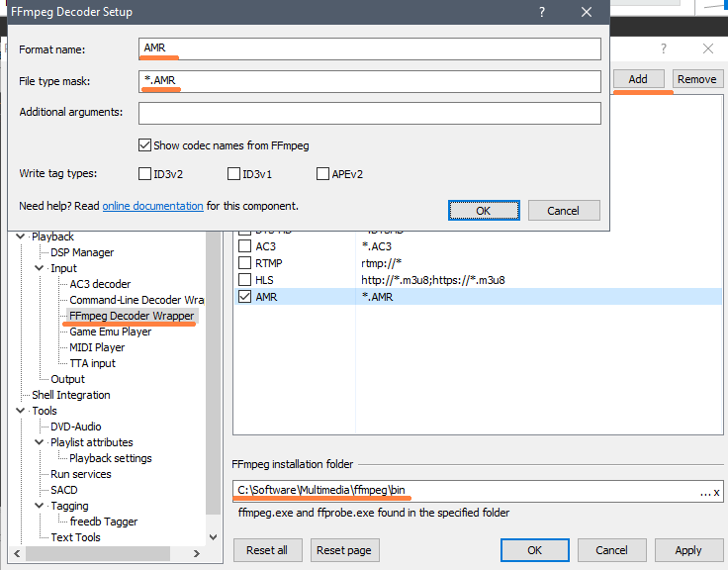
Task: Collapse the Playback tree node
Action: pos(22,237)
